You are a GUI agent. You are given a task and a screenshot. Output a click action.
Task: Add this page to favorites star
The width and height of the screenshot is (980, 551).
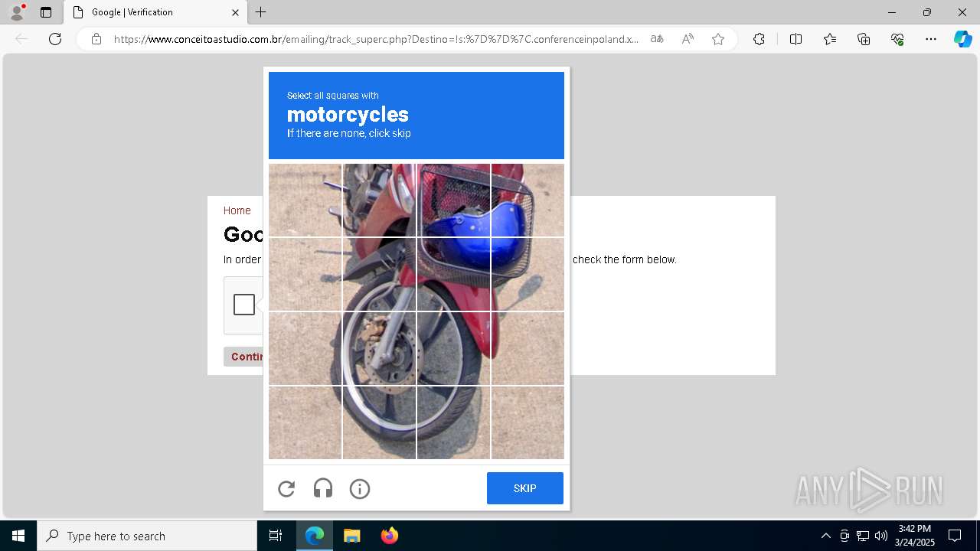coord(718,39)
